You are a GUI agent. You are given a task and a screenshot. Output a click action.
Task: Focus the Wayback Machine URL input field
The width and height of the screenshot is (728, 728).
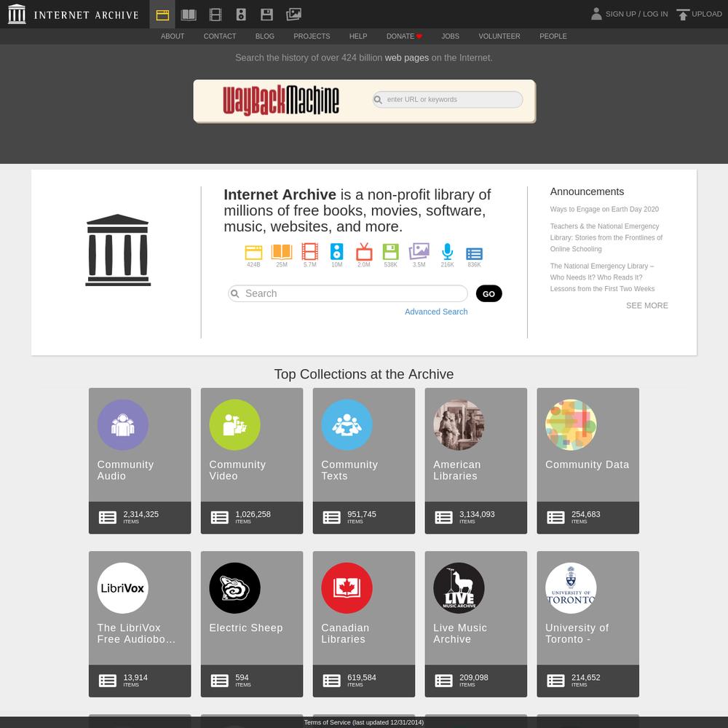click(x=448, y=99)
